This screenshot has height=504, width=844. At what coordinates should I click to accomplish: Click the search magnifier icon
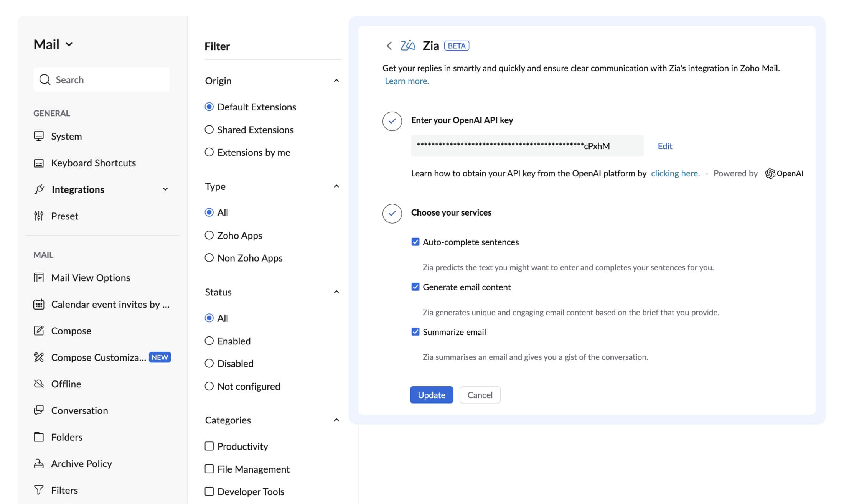click(x=45, y=79)
